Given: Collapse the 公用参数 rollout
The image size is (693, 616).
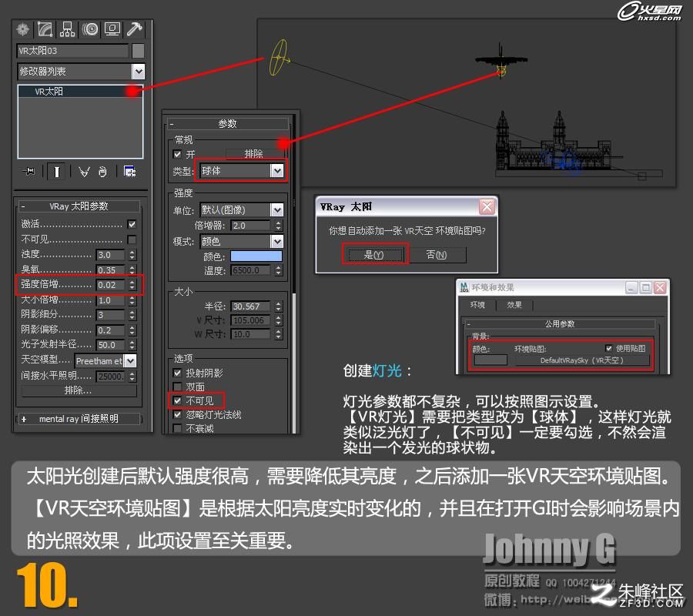Looking at the screenshot, I should tap(560, 324).
